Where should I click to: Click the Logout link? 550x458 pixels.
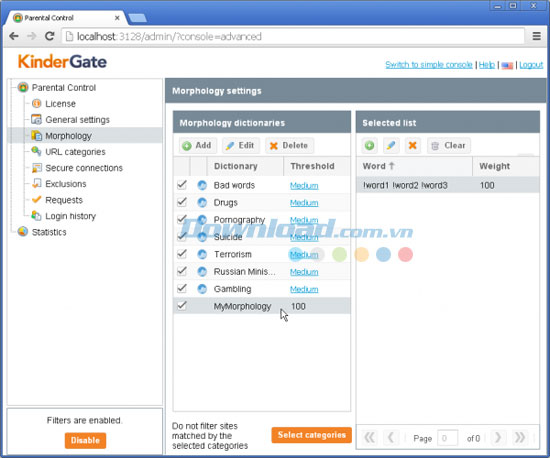point(531,65)
